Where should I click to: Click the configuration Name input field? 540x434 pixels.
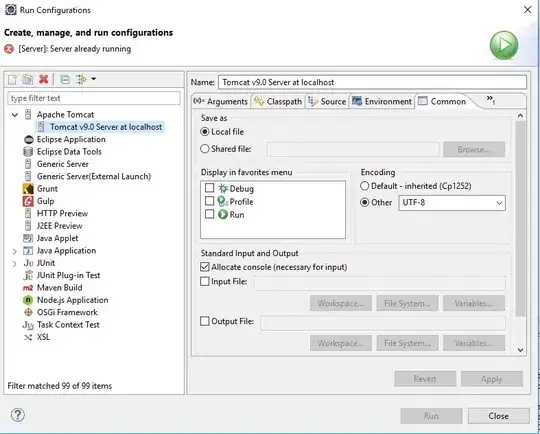(372, 82)
